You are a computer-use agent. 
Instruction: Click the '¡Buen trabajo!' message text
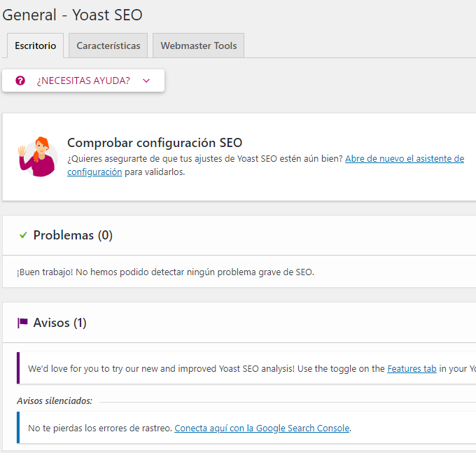(x=165, y=272)
